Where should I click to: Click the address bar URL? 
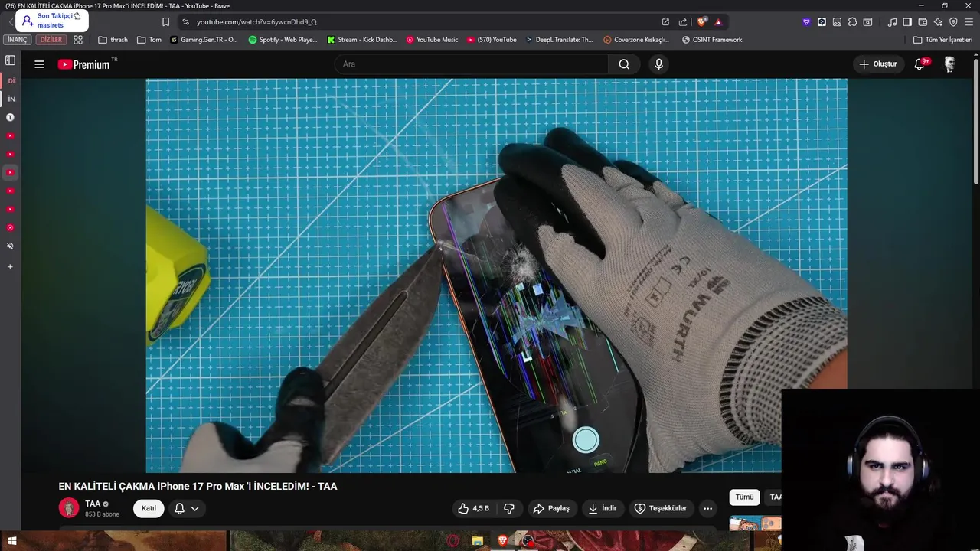pos(256,22)
